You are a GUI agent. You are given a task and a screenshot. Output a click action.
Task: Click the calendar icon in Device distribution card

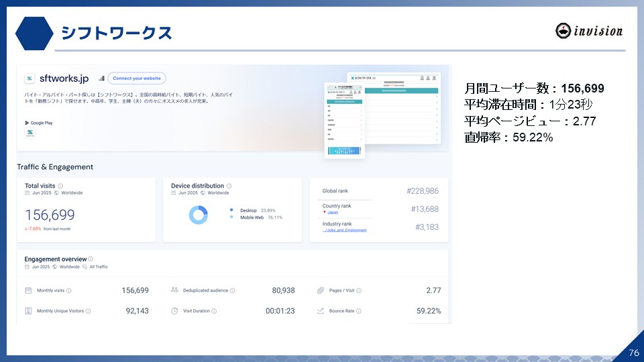pos(173,193)
